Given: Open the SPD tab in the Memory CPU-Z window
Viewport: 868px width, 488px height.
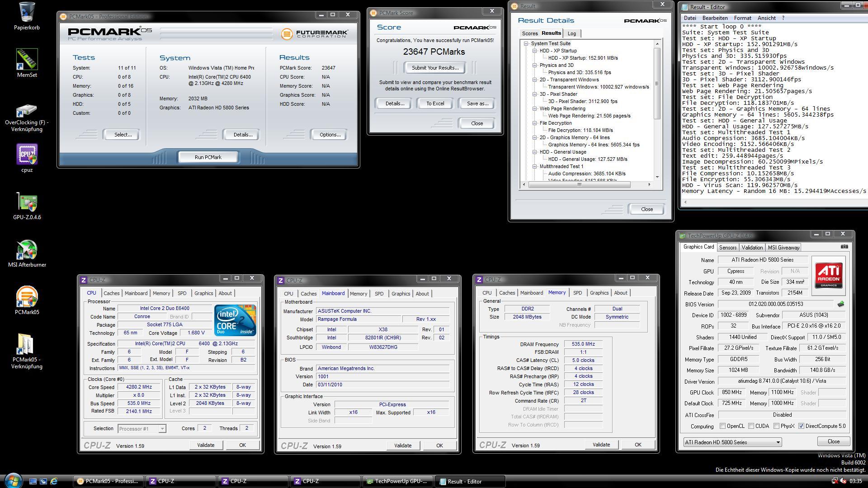Looking at the screenshot, I should (577, 293).
